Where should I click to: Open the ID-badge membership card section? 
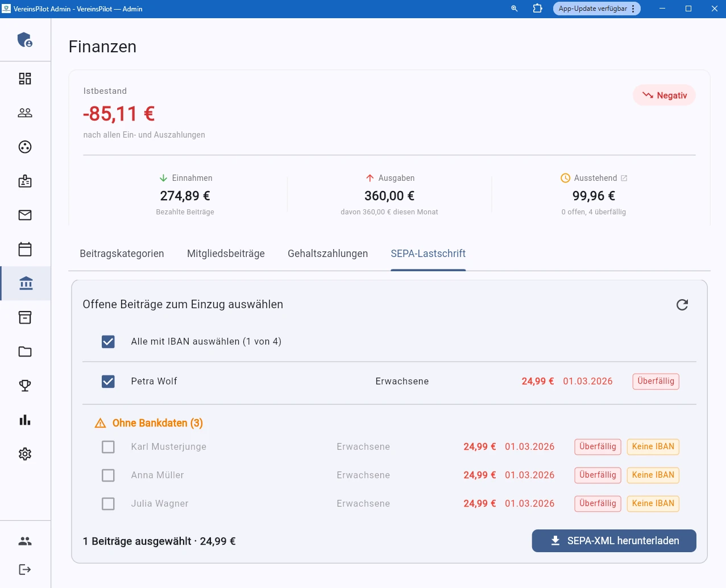click(24, 181)
